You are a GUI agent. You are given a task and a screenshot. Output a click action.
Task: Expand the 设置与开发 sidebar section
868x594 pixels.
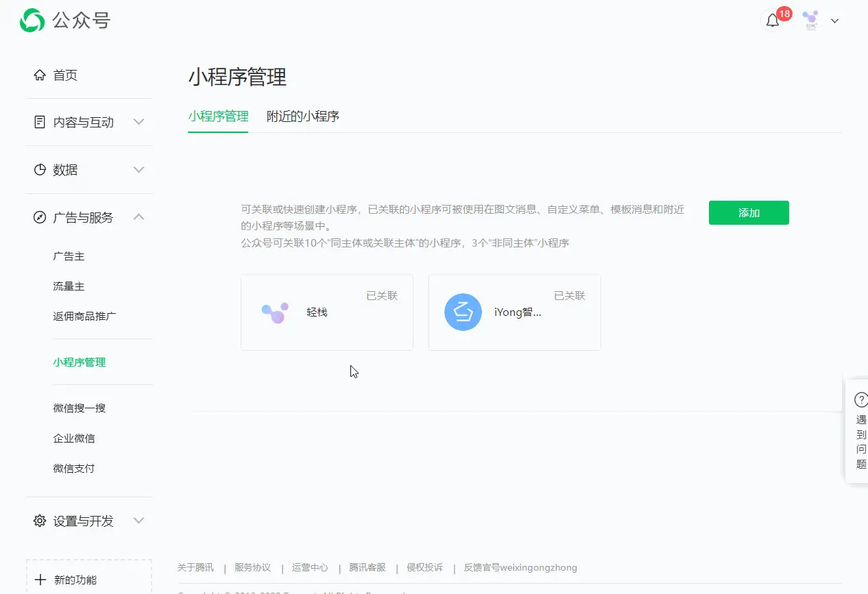point(139,521)
